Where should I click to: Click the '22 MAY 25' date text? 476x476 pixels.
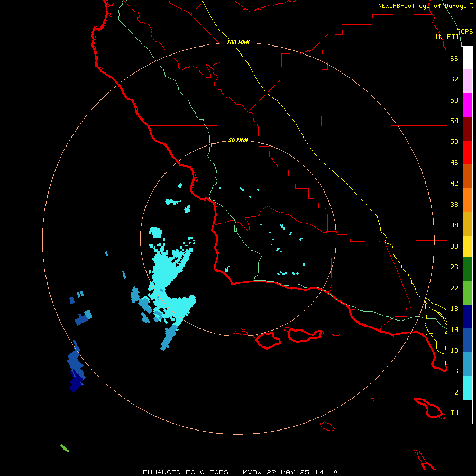pyautogui.click(x=288, y=472)
